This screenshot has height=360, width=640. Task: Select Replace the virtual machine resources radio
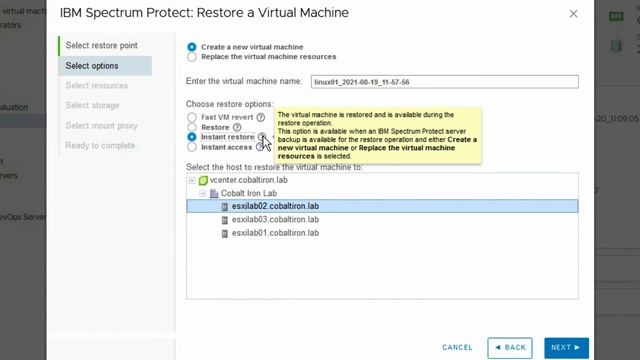click(191, 57)
